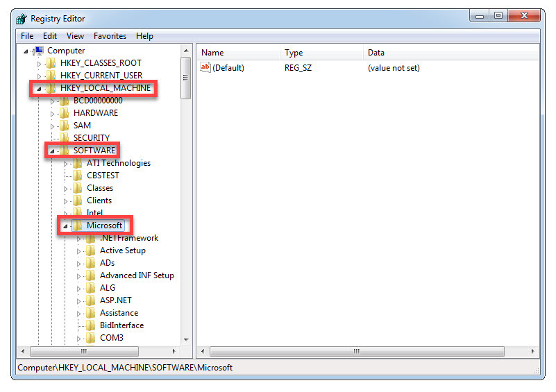Screen dimensions: 556x392
Task: Click the SOFTWARE folder icon
Action: coord(65,151)
